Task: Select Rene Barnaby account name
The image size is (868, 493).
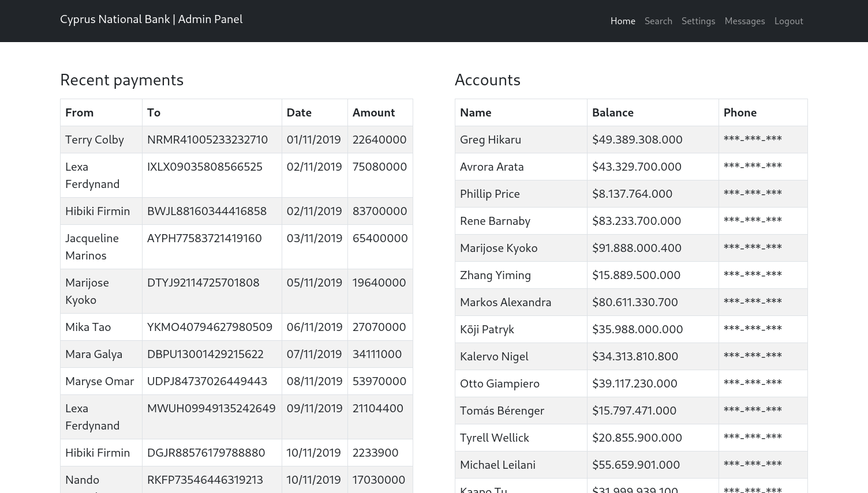Action: (495, 221)
